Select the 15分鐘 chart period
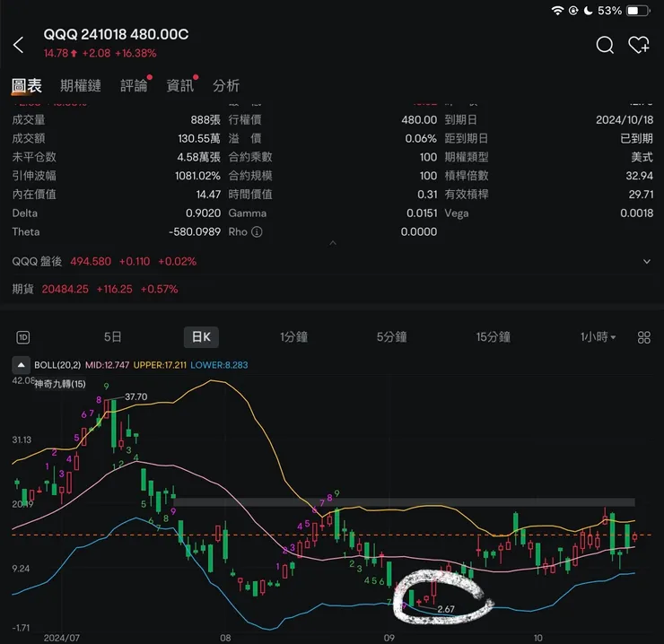 click(493, 337)
